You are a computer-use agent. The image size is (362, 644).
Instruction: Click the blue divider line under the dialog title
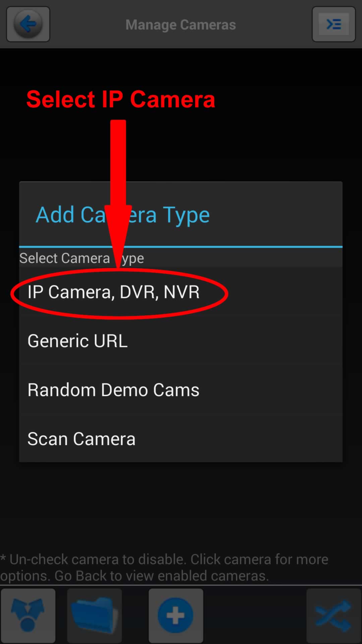(x=181, y=247)
